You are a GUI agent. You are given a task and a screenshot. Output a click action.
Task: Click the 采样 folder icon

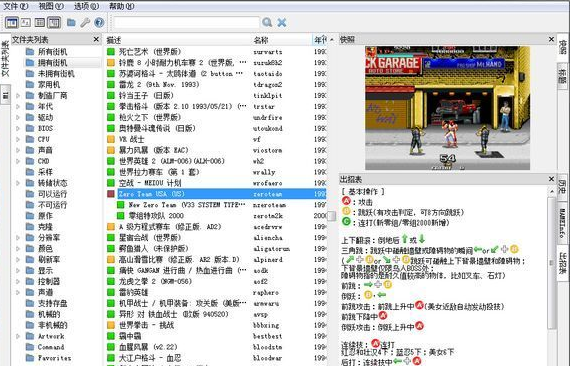click(30, 172)
